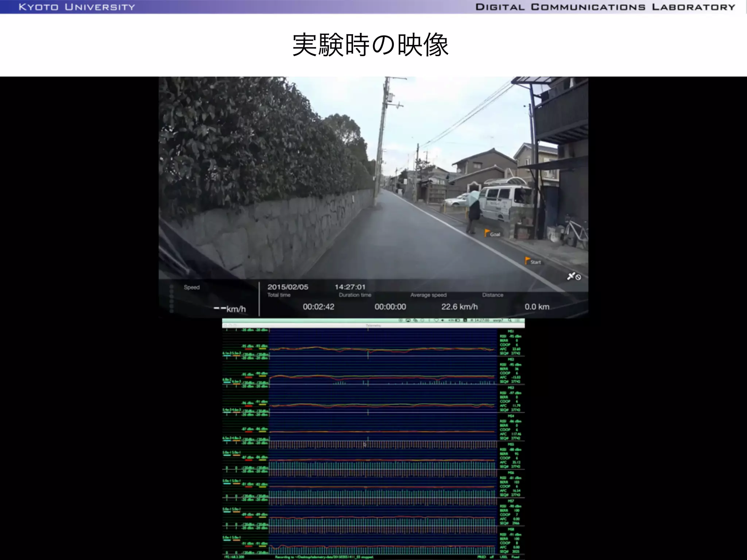
Task: Click the asrp7 user name in menu bar
Action: point(498,320)
